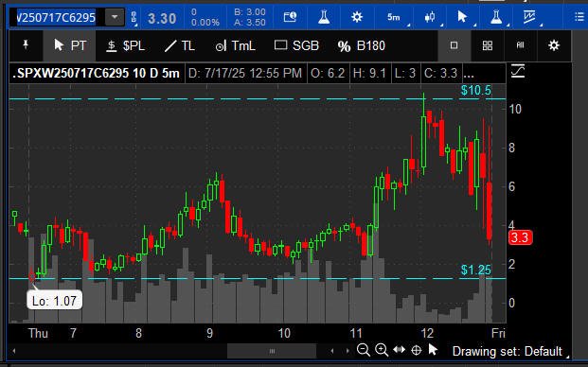Zoom in using magnifier plus icon

tap(382, 350)
